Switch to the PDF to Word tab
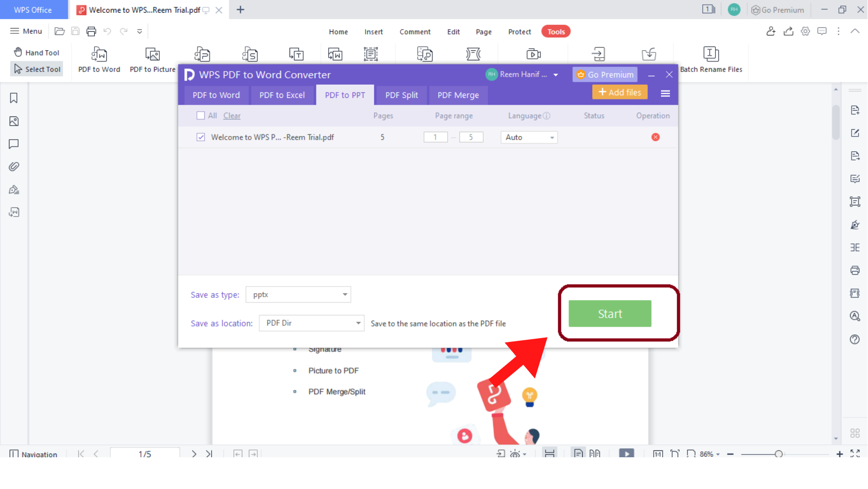This screenshot has height=489, width=868. (216, 95)
